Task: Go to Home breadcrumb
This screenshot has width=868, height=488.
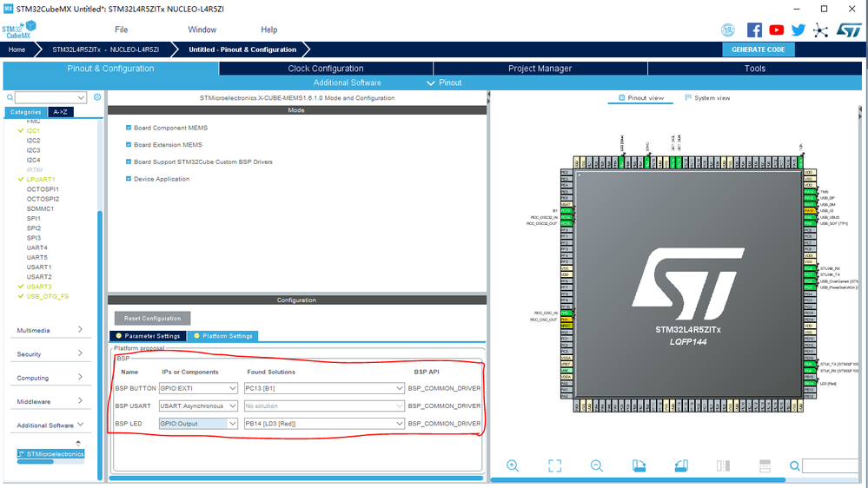Action: pyautogui.click(x=17, y=49)
